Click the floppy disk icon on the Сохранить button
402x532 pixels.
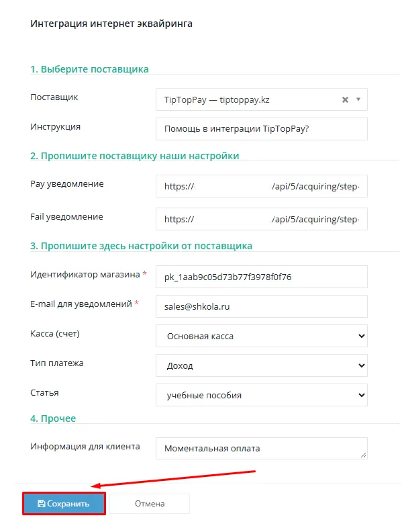pyautogui.click(x=42, y=504)
